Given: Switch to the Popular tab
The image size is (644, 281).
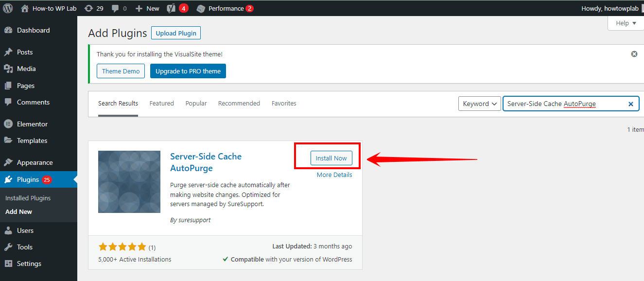Looking at the screenshot, I should point(196,104).
